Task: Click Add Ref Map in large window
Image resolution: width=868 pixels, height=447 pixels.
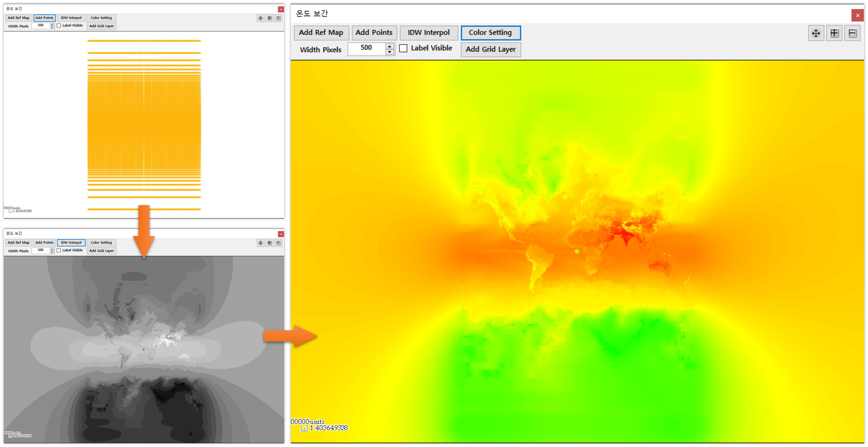Action: click(321, 33)
